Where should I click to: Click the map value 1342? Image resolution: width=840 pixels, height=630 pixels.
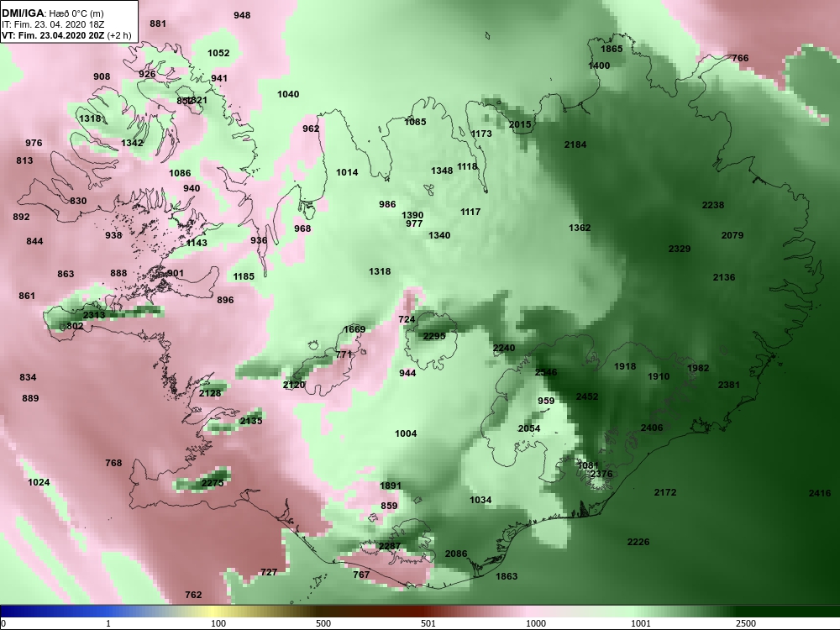(x=132, y=143)
